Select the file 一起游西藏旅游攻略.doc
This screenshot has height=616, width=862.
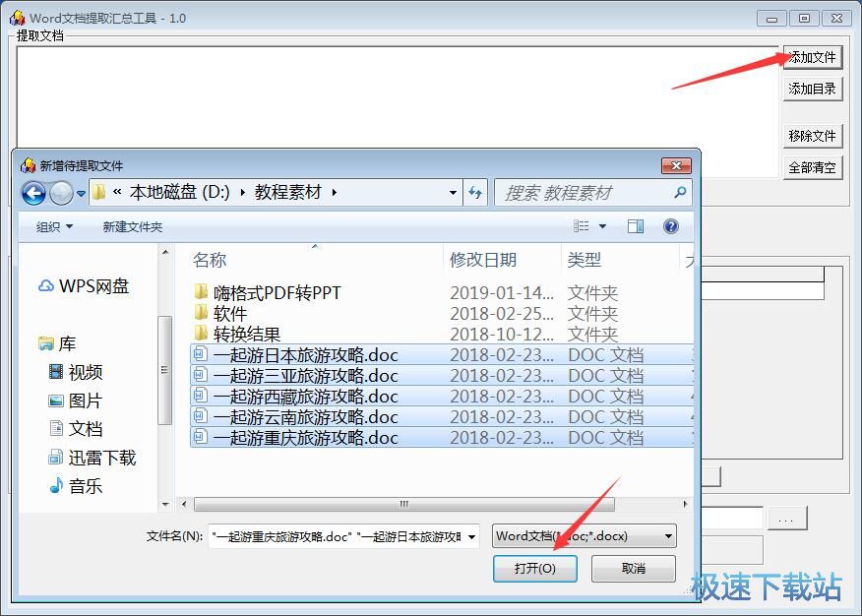[305, 397]
